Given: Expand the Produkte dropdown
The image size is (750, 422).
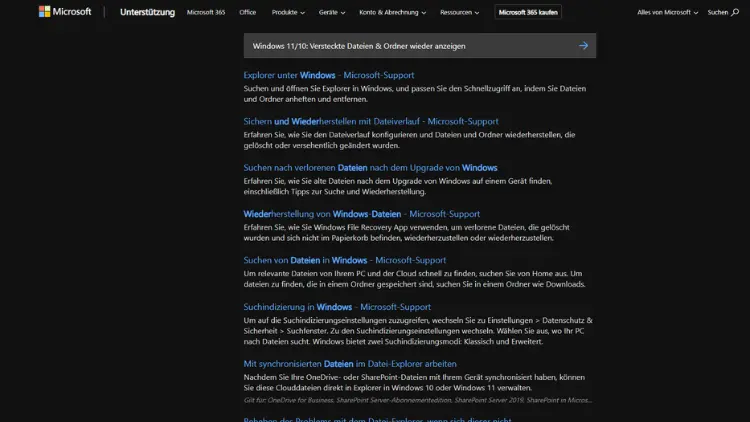Looking at the screenshot, I should [x=288, y=12].
